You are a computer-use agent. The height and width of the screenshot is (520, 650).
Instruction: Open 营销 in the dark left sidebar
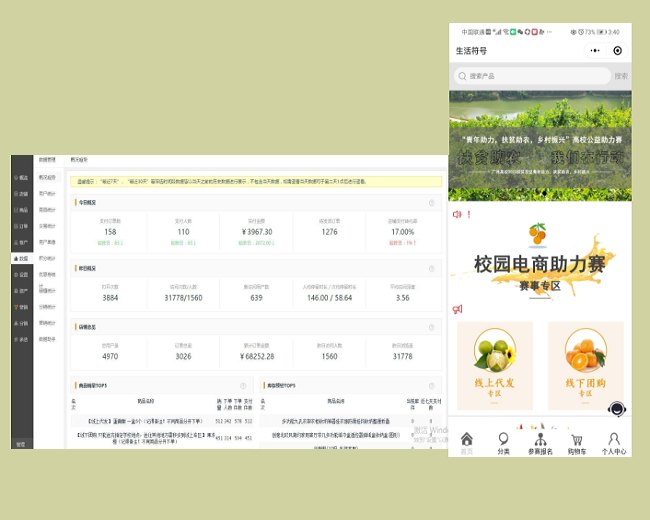click(21, 307)
